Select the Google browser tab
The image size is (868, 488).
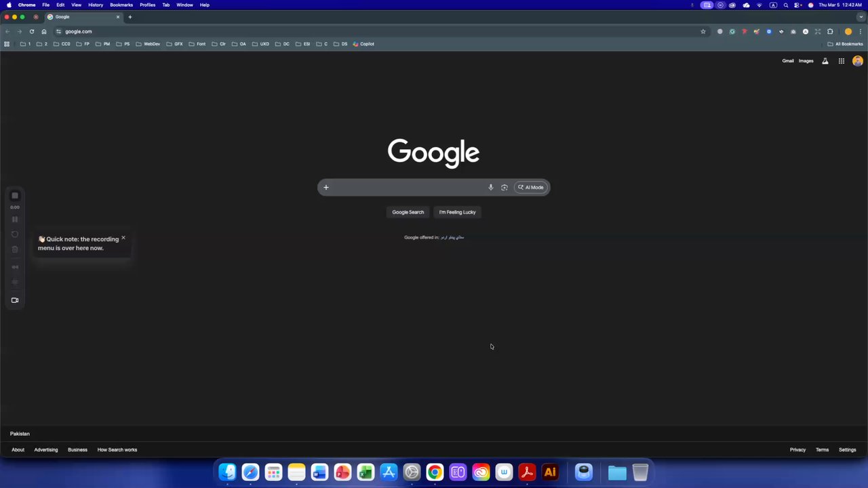[83, 17]
